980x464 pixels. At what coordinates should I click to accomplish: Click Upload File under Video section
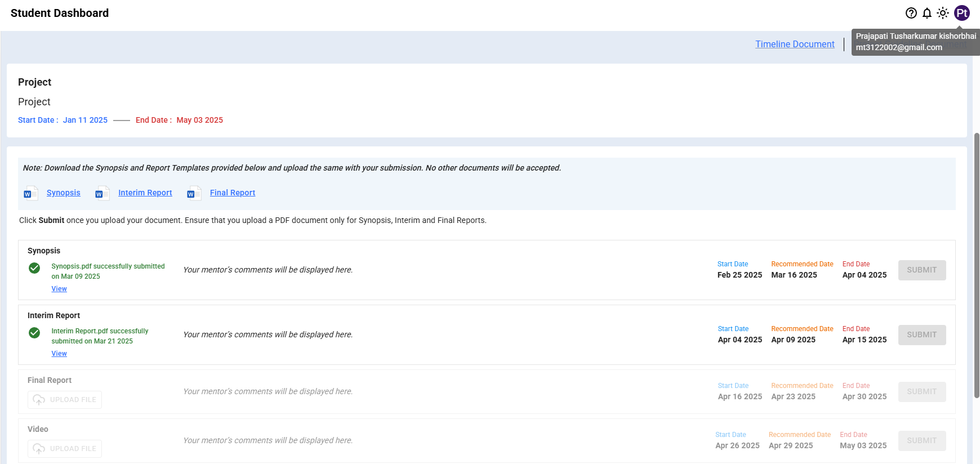(x=65, y=449)
